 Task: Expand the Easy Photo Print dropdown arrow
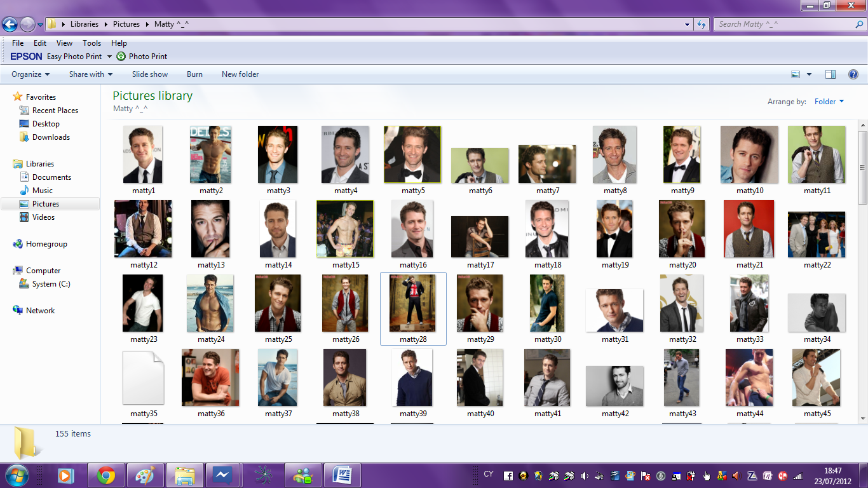[109, 57]
